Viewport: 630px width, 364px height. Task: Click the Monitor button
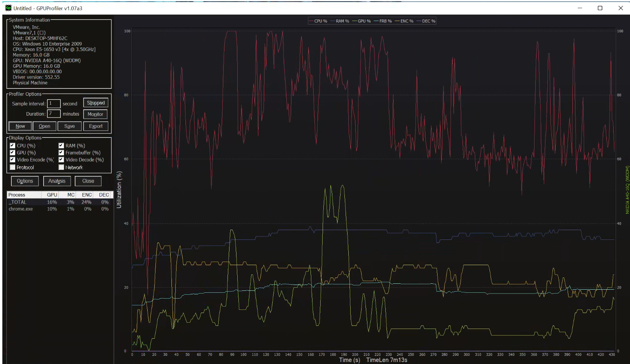[x=95, y=114]
